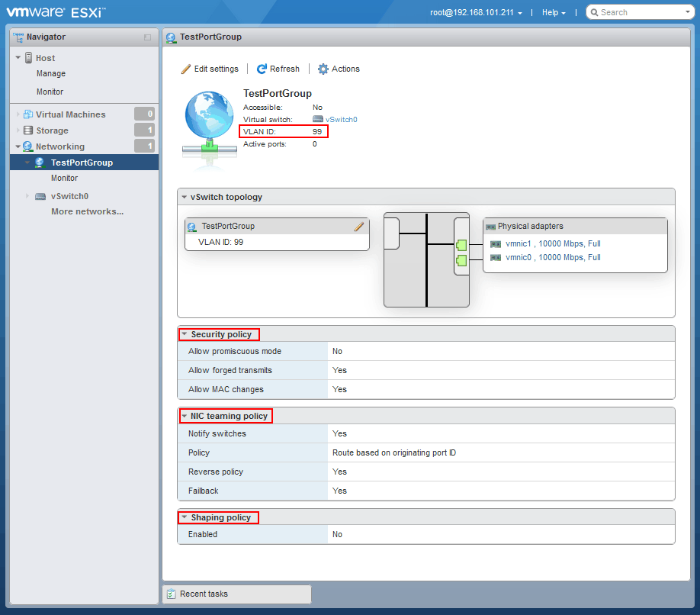The image size is (700, 615).
Task: Click the vmnic1 adapter link
Action: click(519, 245)
